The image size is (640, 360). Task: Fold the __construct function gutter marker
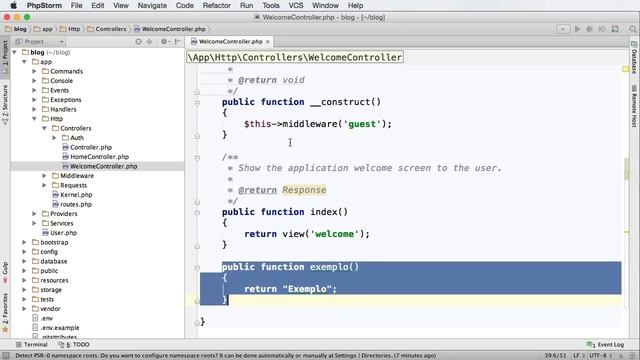click(197, 103)
